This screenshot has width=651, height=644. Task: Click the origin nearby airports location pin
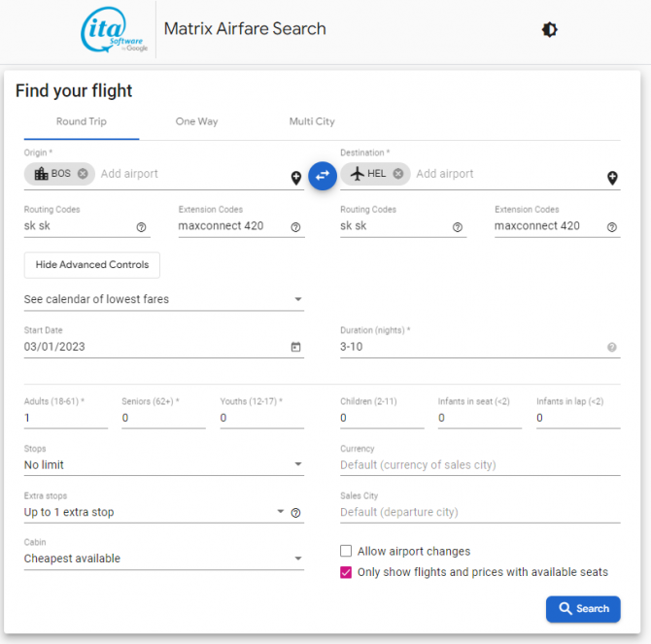pyautogui.click(x=296, y=178)
